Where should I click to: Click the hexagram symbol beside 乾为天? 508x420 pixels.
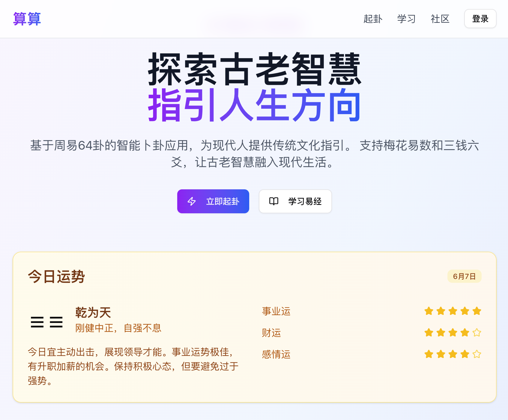[x=46, y=322]
